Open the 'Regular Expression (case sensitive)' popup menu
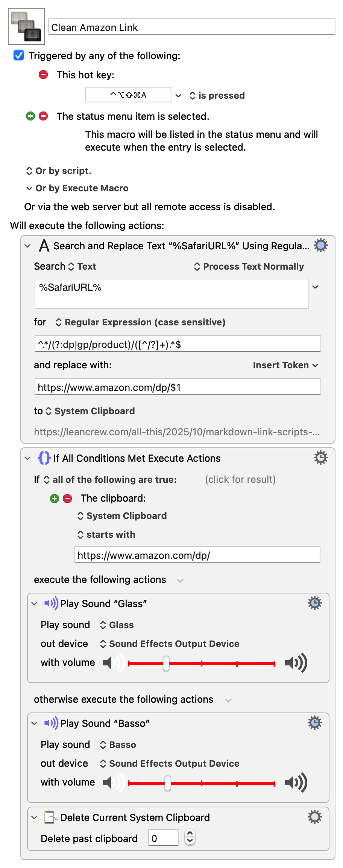This screenshot has height=868, width=343. pos(141,322)
